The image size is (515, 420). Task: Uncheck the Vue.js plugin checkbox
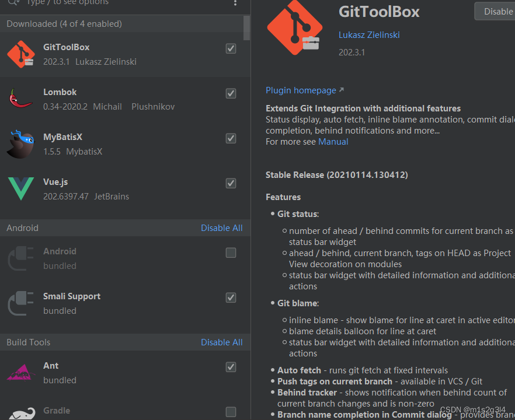coord(231,183)
